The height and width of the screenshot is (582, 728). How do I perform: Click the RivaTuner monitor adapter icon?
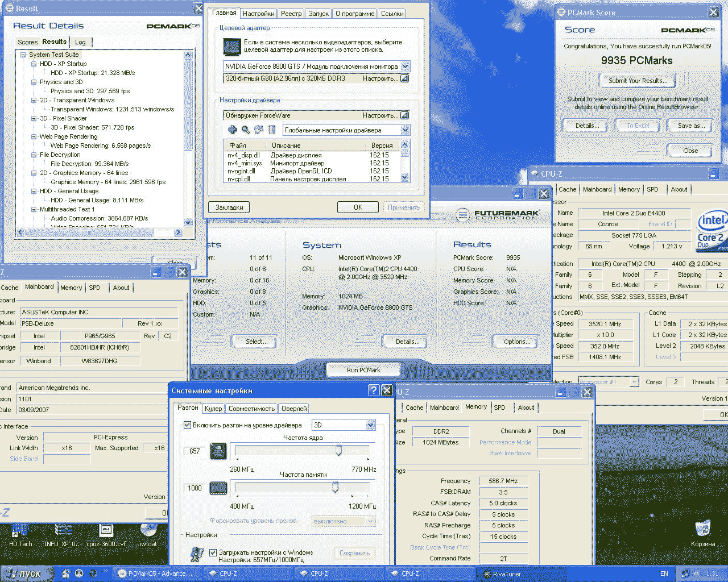pos(231,47)
